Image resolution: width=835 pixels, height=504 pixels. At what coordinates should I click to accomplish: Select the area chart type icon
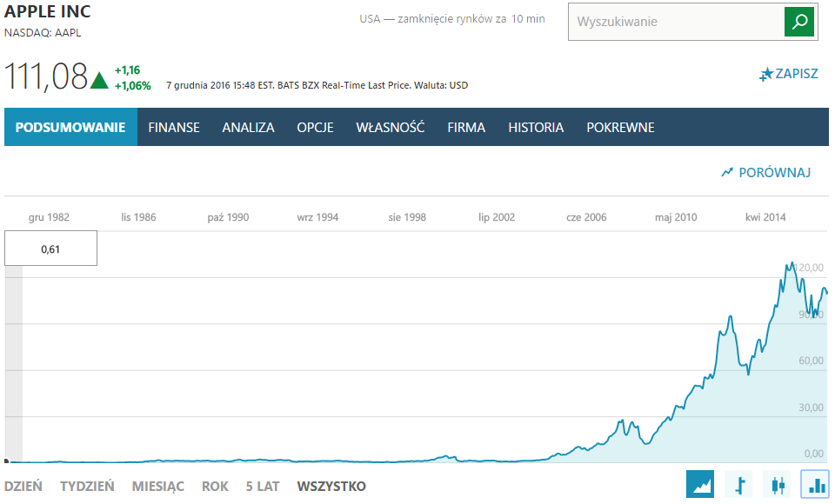pyautogui.click(x=699, y=484)
